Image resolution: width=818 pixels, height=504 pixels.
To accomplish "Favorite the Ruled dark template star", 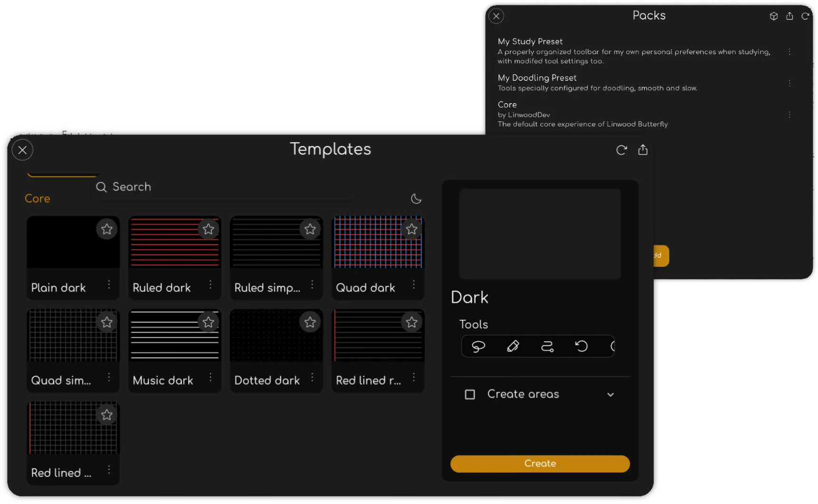I will click(x=208, y=229).
